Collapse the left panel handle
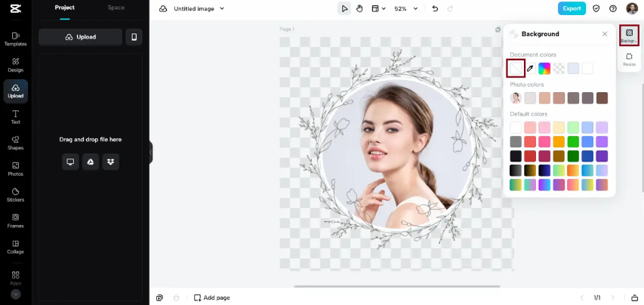The image size is (644, 305). [151, 152]
